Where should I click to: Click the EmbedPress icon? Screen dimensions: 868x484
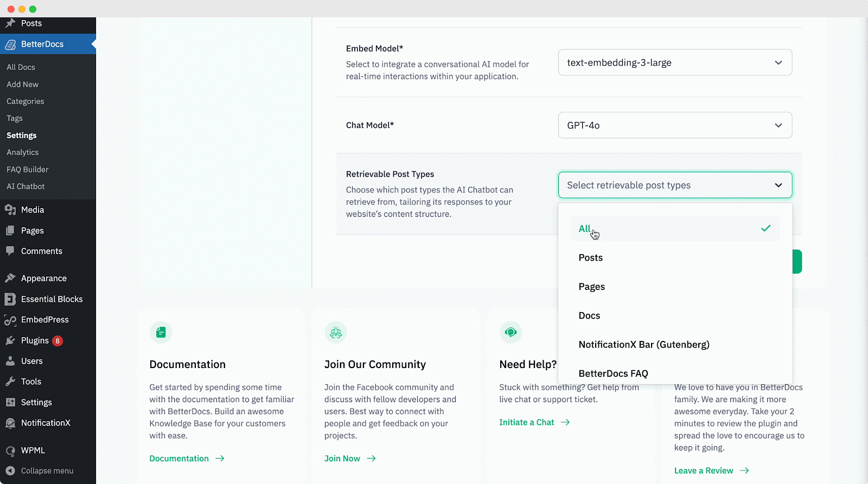[x=10, y=320]
